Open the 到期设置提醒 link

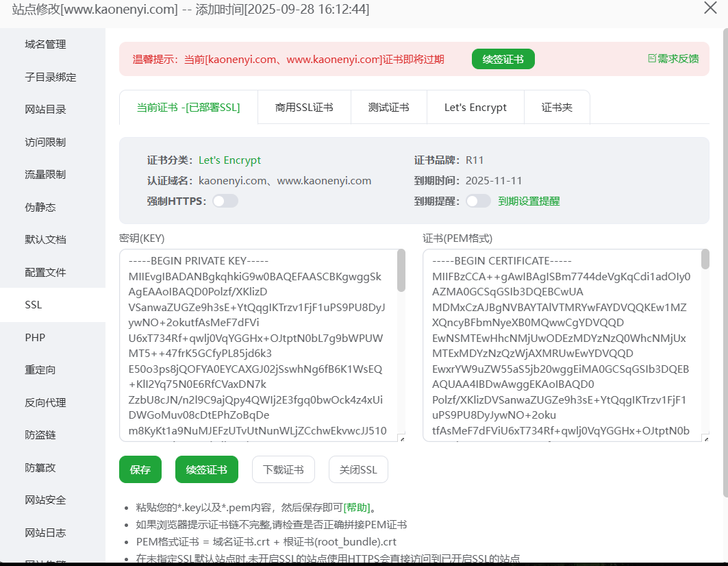pos(529,201)
